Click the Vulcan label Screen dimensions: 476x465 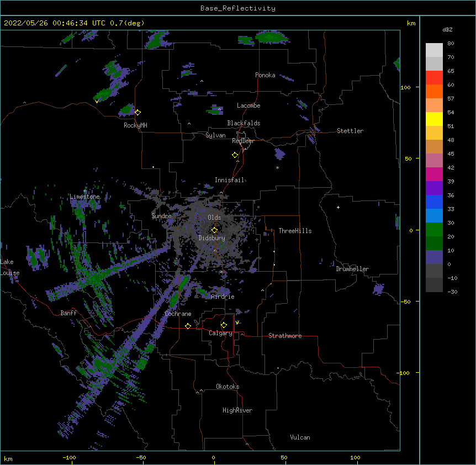pyautogui.click(x=300, y=437)
